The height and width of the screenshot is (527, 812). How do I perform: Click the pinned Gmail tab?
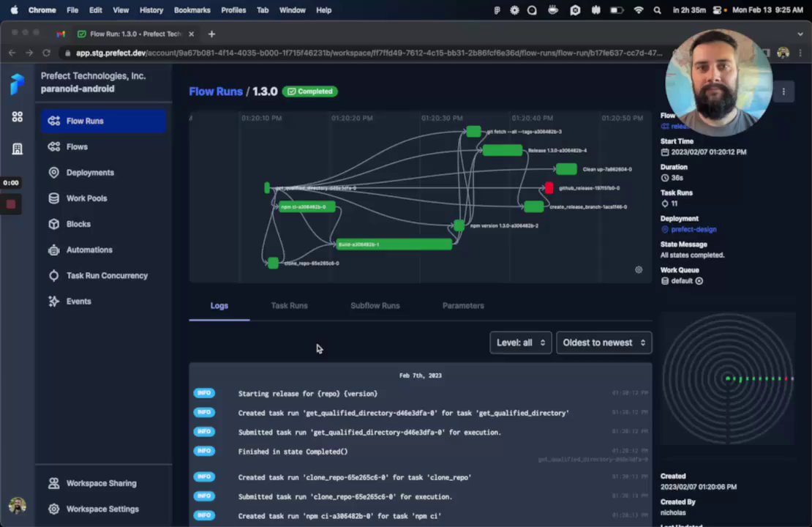(x=61, y=34)
